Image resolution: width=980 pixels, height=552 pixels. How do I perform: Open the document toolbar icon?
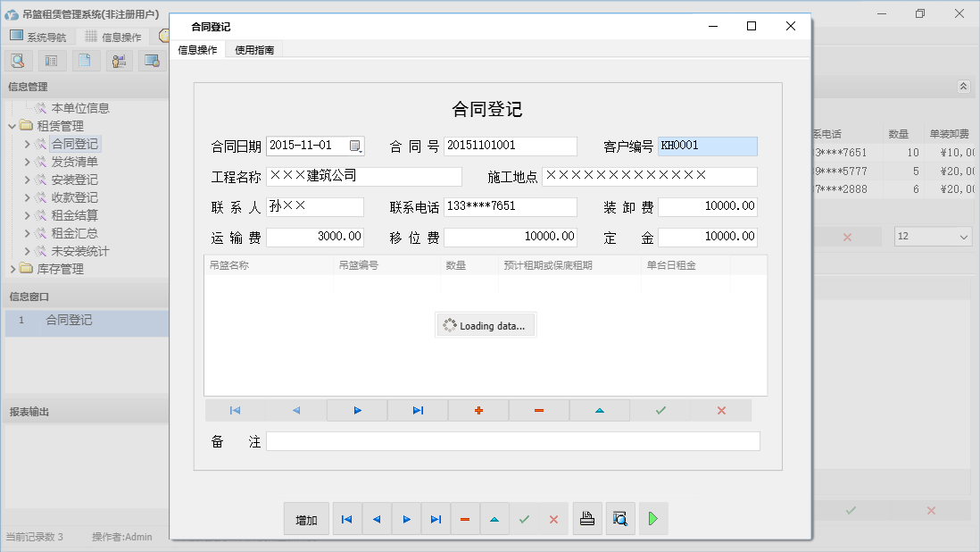click(85, 60)
